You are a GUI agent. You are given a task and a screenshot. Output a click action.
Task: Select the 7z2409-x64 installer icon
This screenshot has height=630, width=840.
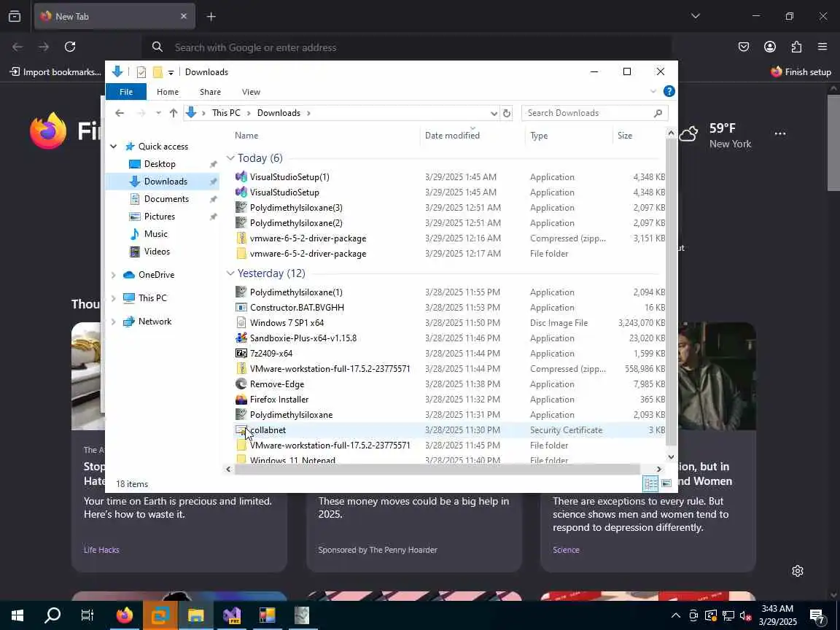(241, 354)
